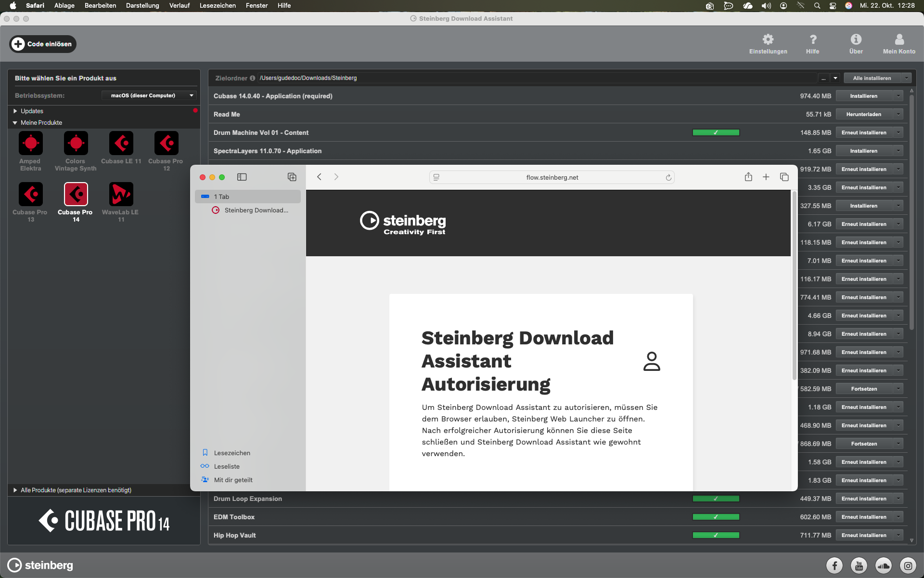Viewport: 924px width, 578px height.
Task: Collapse the Meine Produkte section
Action: [15, 123]
